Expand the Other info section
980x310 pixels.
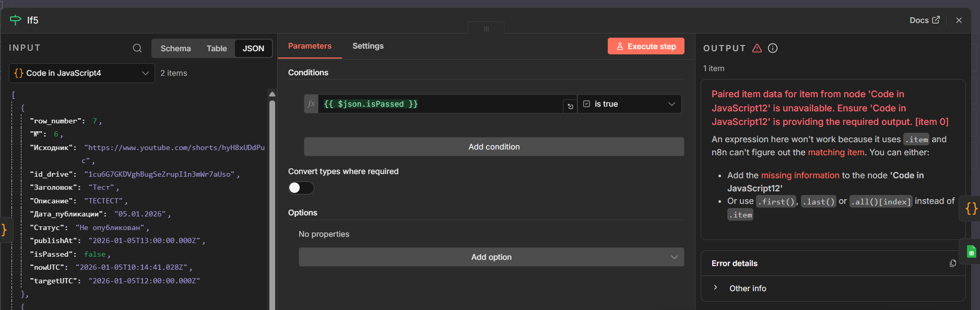(x=716, y=288)
